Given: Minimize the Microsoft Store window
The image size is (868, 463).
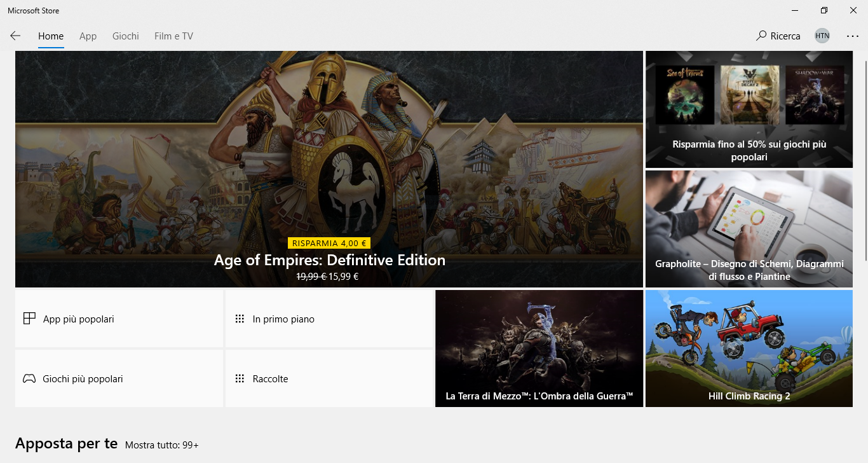Looking at the screenshot, I should pyautogui.click(x=795, y=10).
